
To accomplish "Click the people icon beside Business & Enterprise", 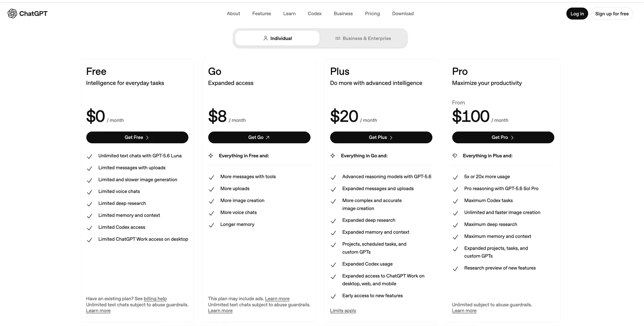I will [338, 38].
